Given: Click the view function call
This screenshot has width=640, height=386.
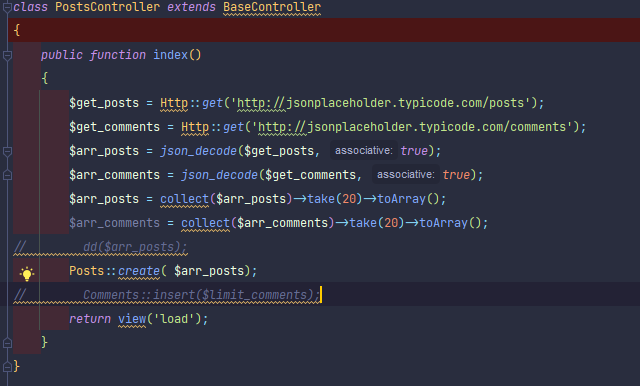Looking at the screenshot, I should [x=132, y=319].
